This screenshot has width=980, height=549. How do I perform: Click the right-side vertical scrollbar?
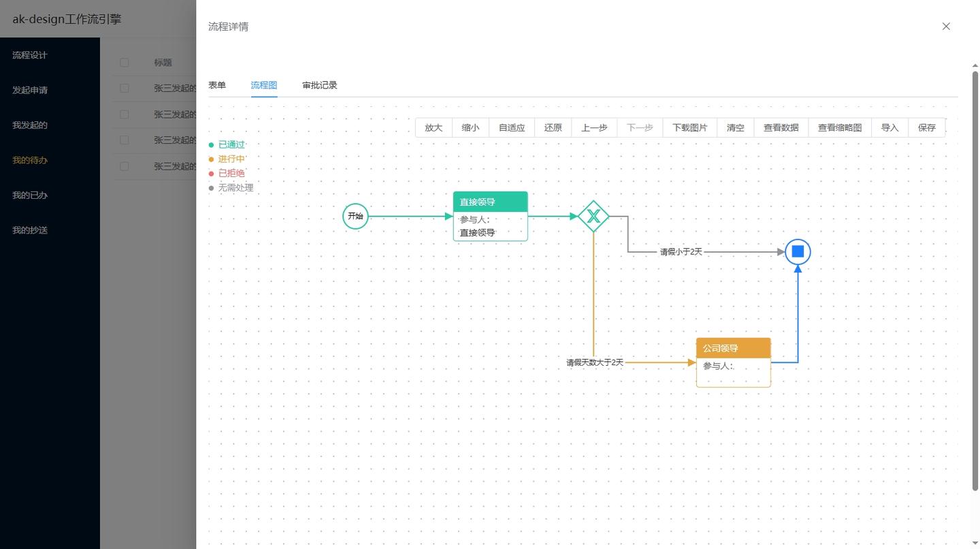(976, 272)
